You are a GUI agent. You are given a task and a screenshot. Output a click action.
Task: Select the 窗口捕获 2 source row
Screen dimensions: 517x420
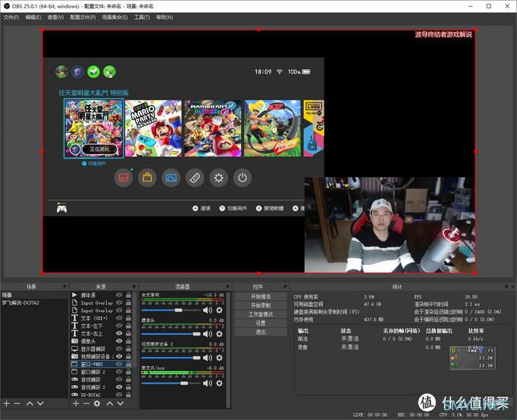point(102,371)
